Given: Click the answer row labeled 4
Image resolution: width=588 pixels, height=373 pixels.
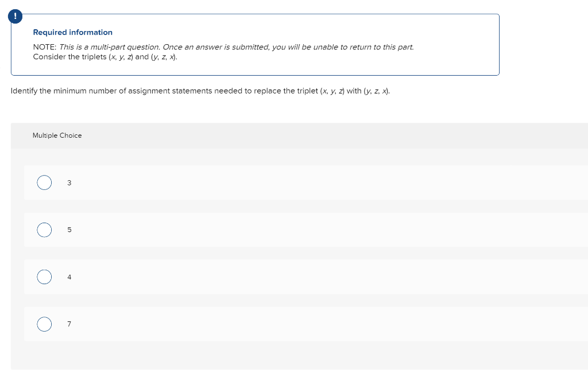Looking at the screenshot, I should pyautogui.click(x=230, y=277).
